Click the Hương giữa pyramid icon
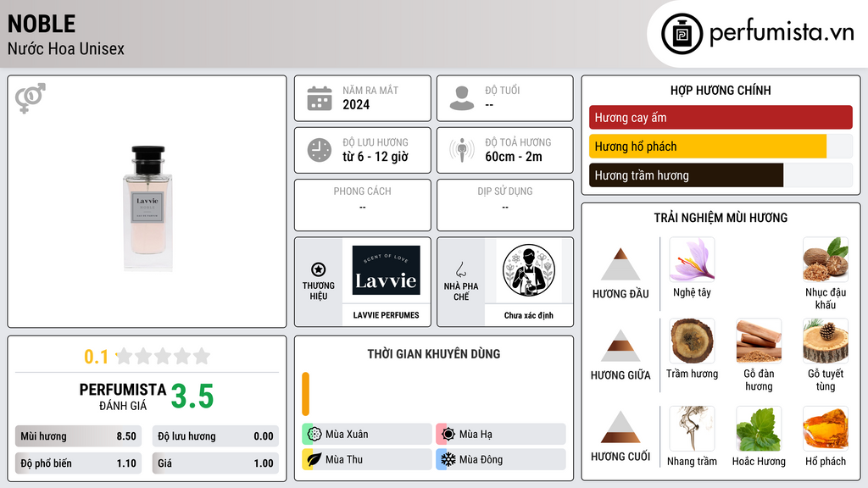Viewport: 868px width, 488px height. tap(620, 346)
